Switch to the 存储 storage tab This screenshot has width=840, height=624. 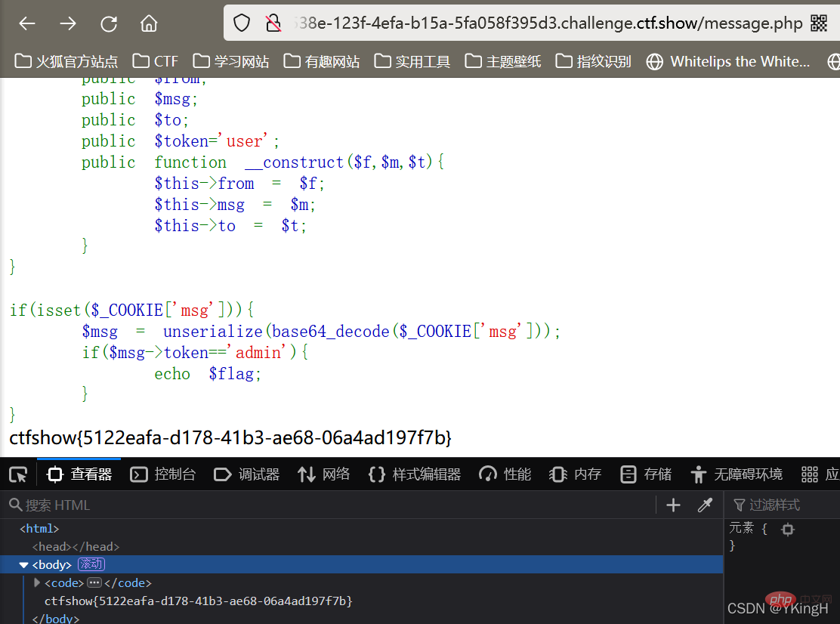tap(646, 474)
